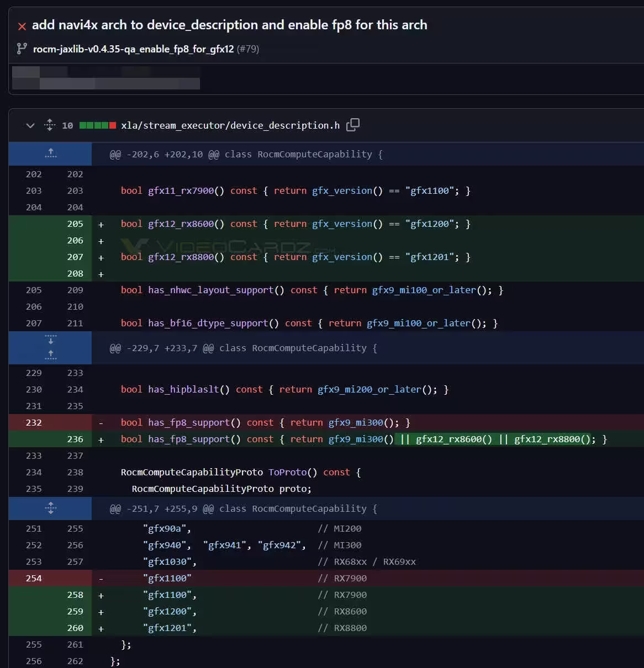Expand hidden lines before line 251 hunk
Viewport: 644px width, 668px height.
pos(50,508)
